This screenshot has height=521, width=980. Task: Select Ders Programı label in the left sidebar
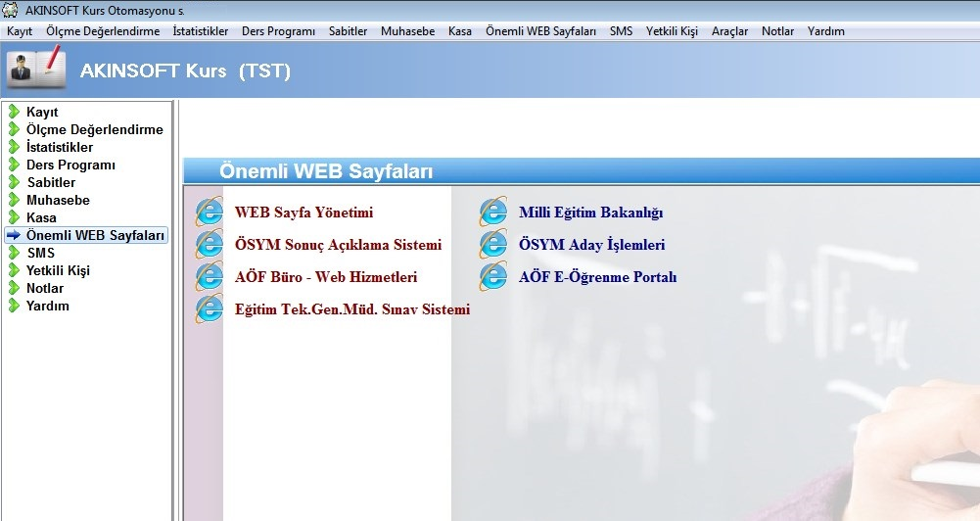coord(70,166)
